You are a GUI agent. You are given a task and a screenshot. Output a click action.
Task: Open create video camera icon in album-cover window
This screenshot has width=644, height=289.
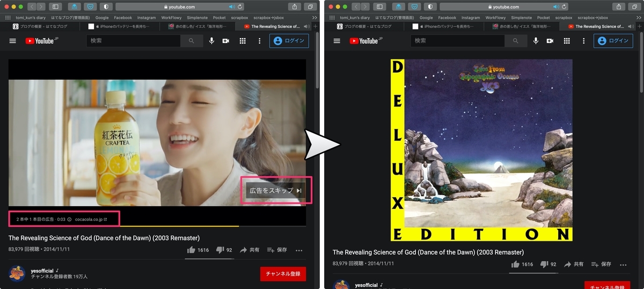tap(550, 41)
